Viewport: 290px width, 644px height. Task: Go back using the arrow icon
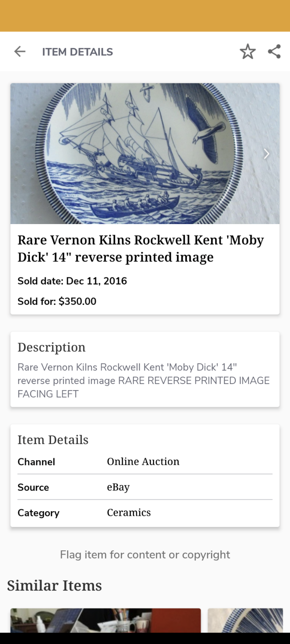pos(20,52)
